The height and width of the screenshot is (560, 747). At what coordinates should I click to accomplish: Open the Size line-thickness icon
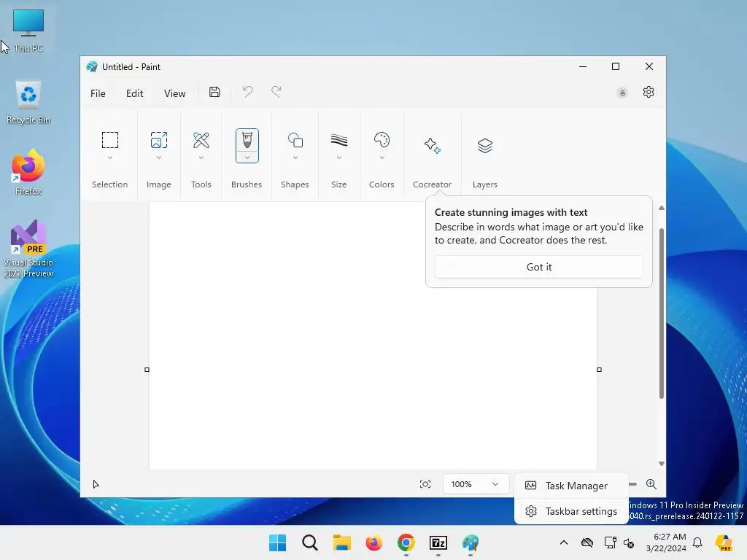pyautogui.click(x=338, y=140)
